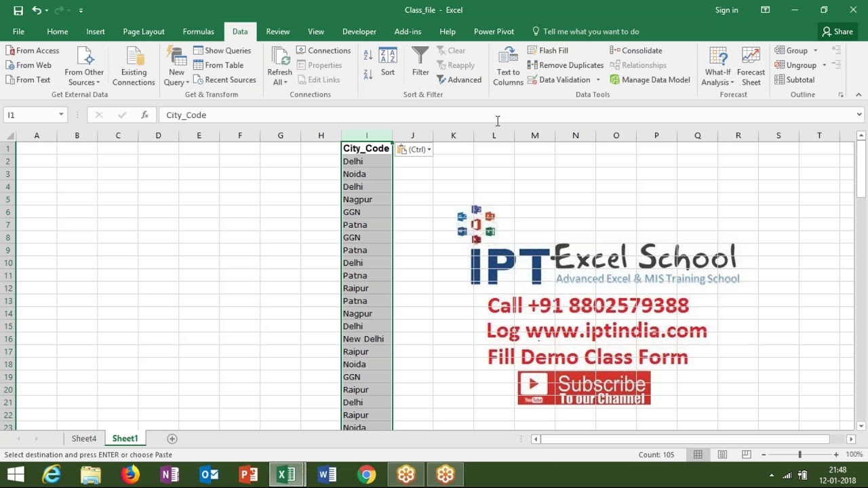Switch to Page Break Preview icon
Screen dimensions: 868x488
(746, 454)
